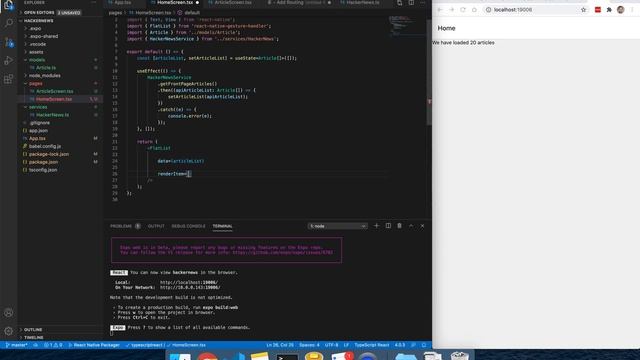Open the DEBUG CONSOLE panel tab

coord(188,226)
